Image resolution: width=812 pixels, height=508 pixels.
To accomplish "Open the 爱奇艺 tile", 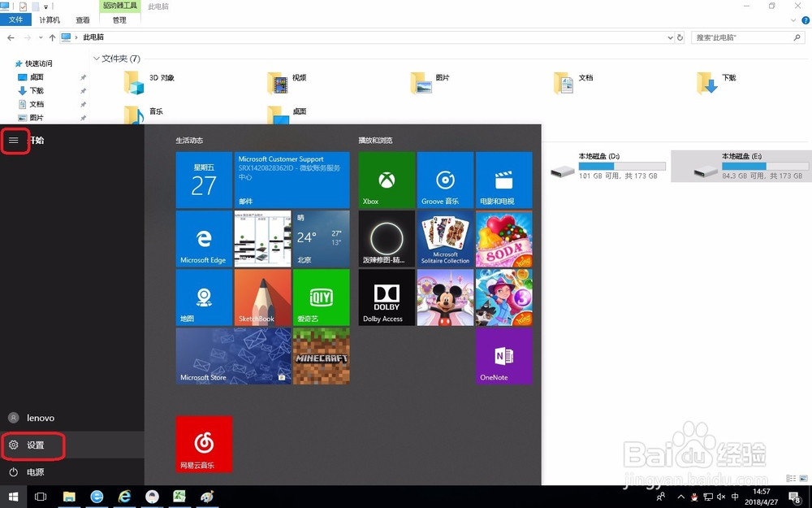I will coord(321,297).
